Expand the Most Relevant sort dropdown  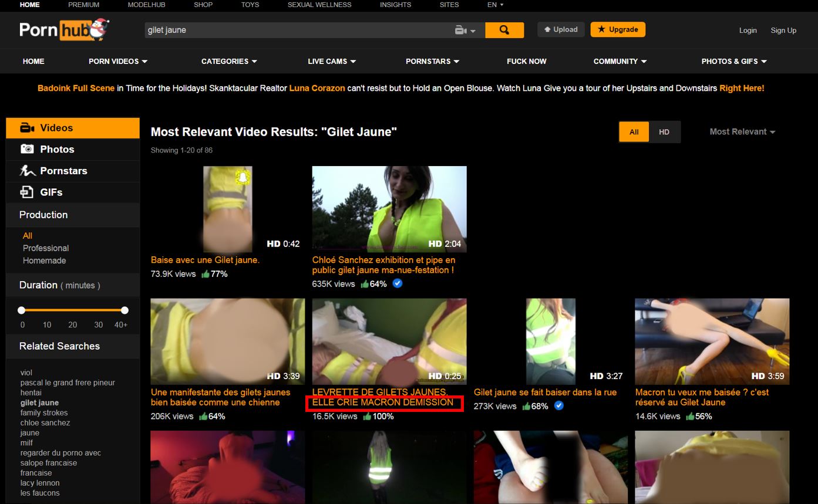(x=742, y=132)
